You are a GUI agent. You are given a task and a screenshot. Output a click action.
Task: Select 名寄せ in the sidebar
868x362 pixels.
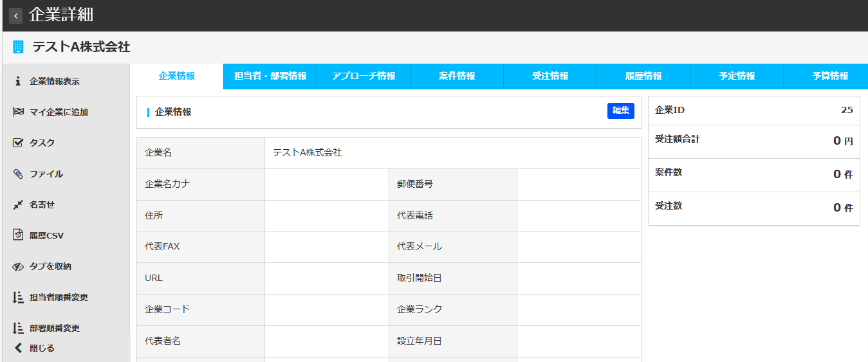click(x=42, y=204)
